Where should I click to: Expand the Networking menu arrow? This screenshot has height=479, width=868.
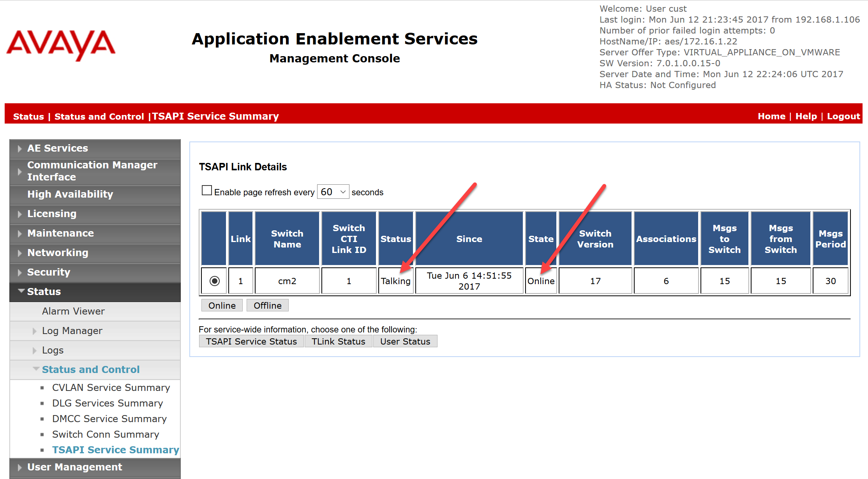pos(19,253)
